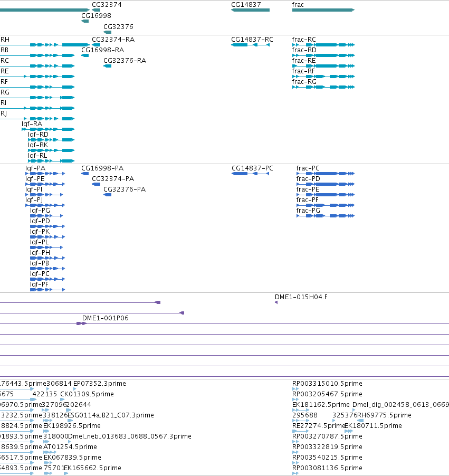Pick the lqf-PJ protein label
This screenshot has width=449, height=476.
click(x=34, y=200)
